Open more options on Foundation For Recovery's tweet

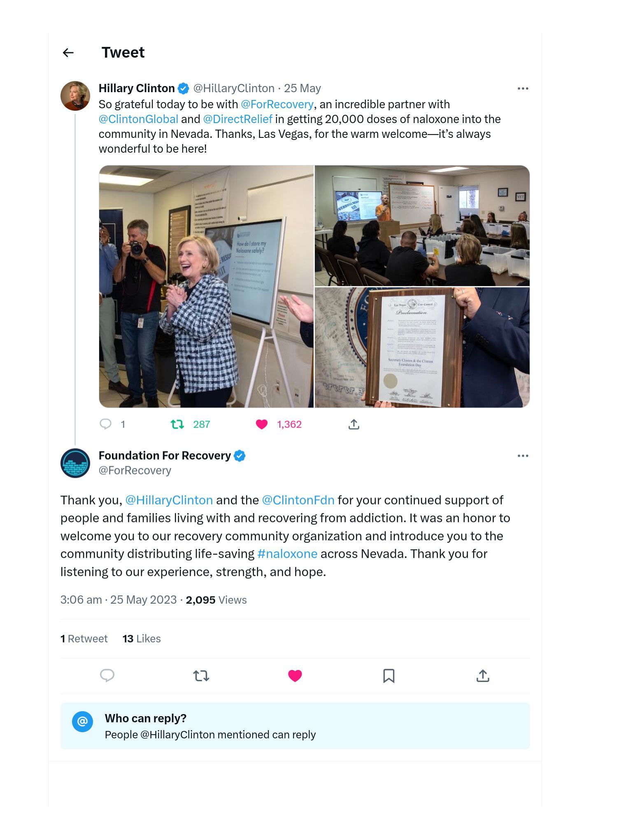tap(523, 456)
